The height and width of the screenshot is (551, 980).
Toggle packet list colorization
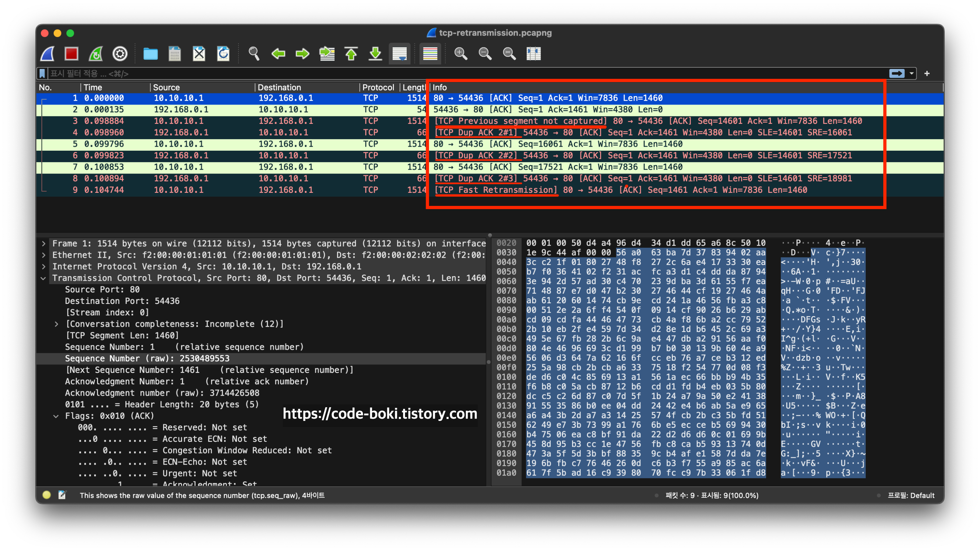[430, 54]
